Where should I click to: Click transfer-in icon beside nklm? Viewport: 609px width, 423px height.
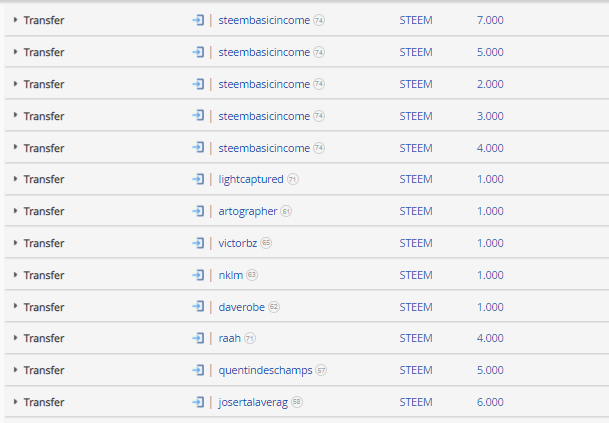[198, 275]
